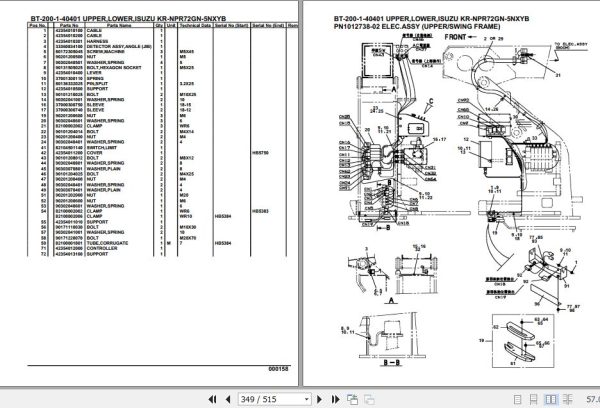The image size is (600, 408).
Task: Select two-page continuous scrolling view
Action: tap(568, 400)
